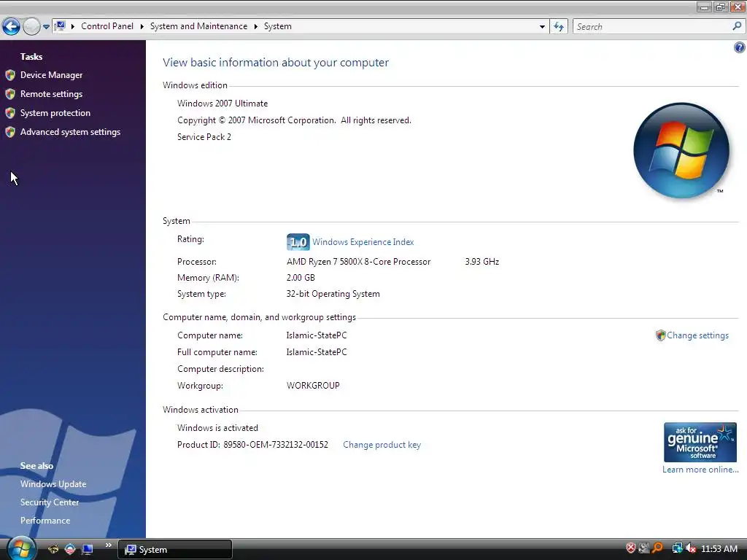Click the orange magnifier tray icon
This screenshot has width=747, height=560.
pyautogui.click(x=657, y=548)
